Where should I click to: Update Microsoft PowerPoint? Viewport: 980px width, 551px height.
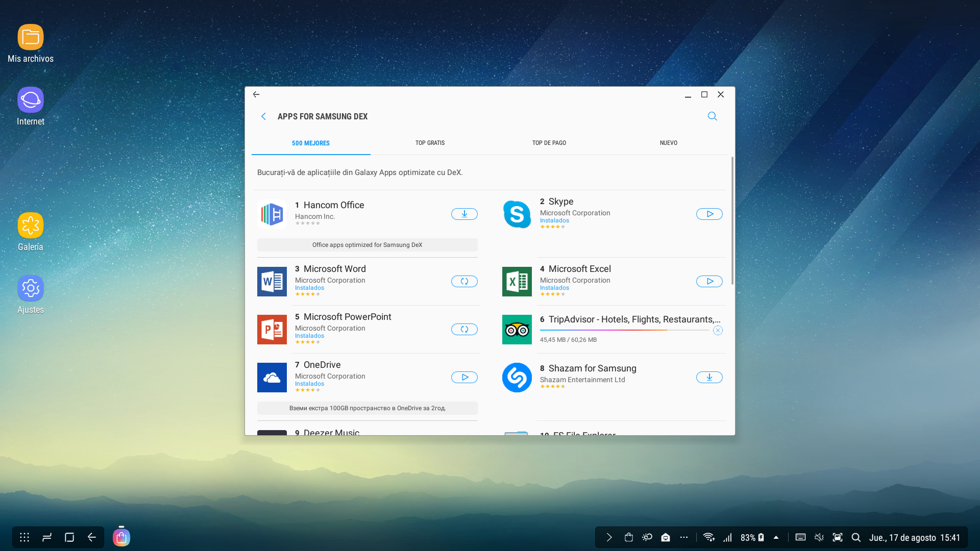(464, 330)
